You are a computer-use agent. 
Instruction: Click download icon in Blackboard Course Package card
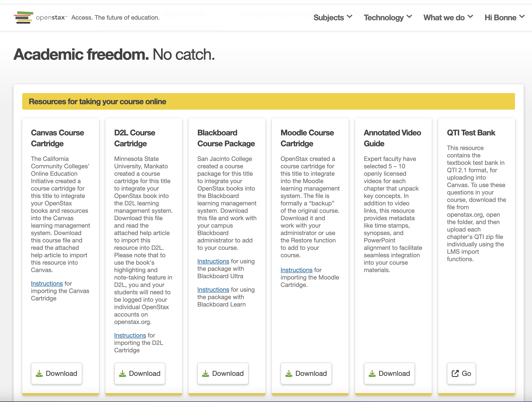(206, 373)
